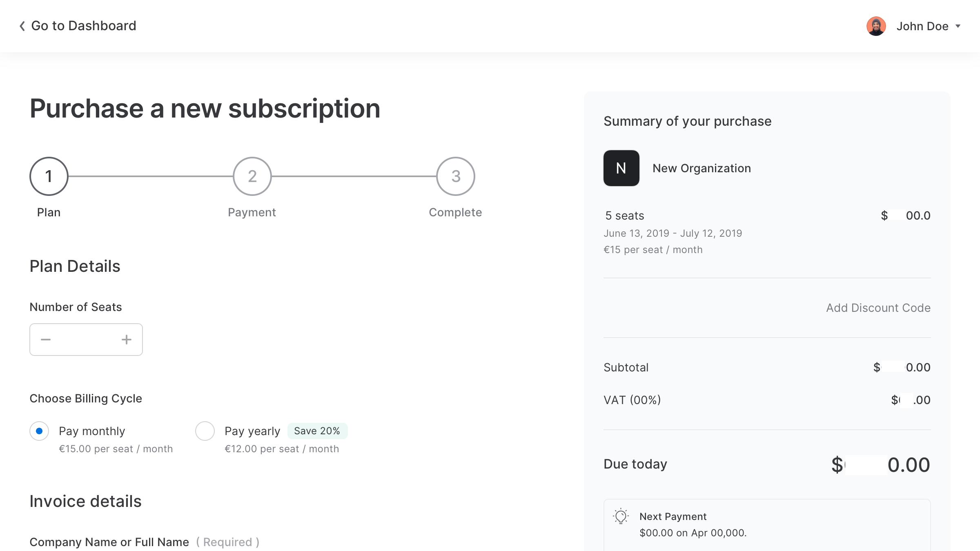980x551 pixels.
Task: Choose the Pay yearly label option
Action: coord(252,431)
